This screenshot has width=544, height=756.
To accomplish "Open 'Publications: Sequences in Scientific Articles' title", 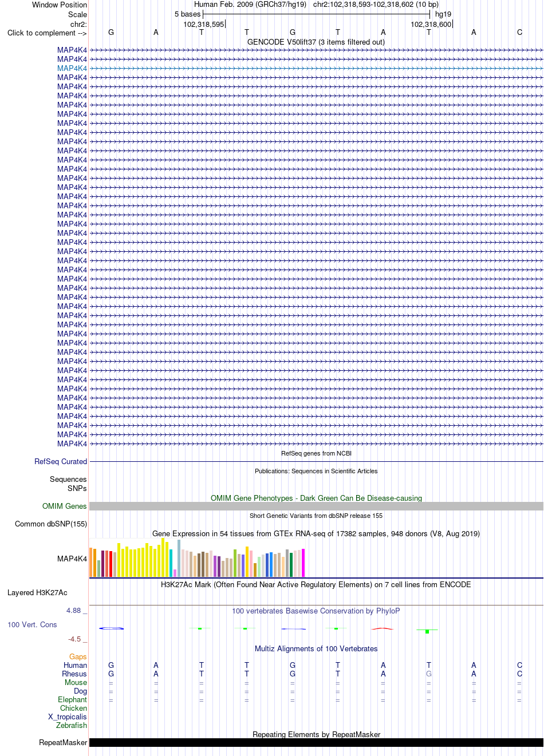I will point(316,471).
